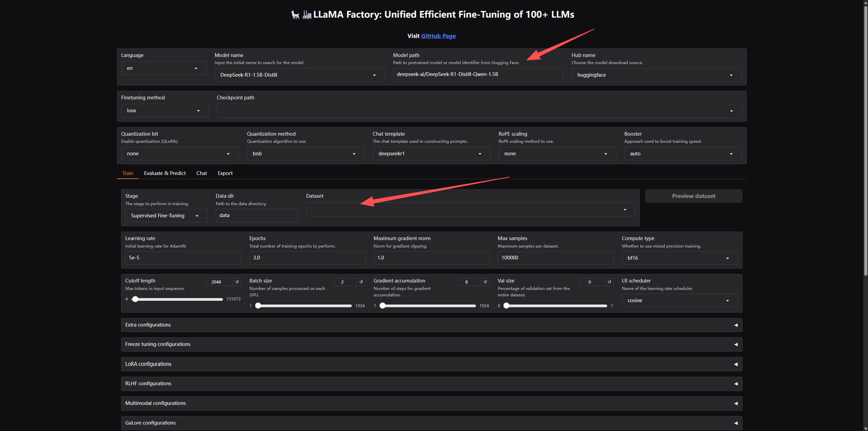This screenshot has width=868, height=431.
Task: Switch to the Chat tab
Action: tap(201, 173)
